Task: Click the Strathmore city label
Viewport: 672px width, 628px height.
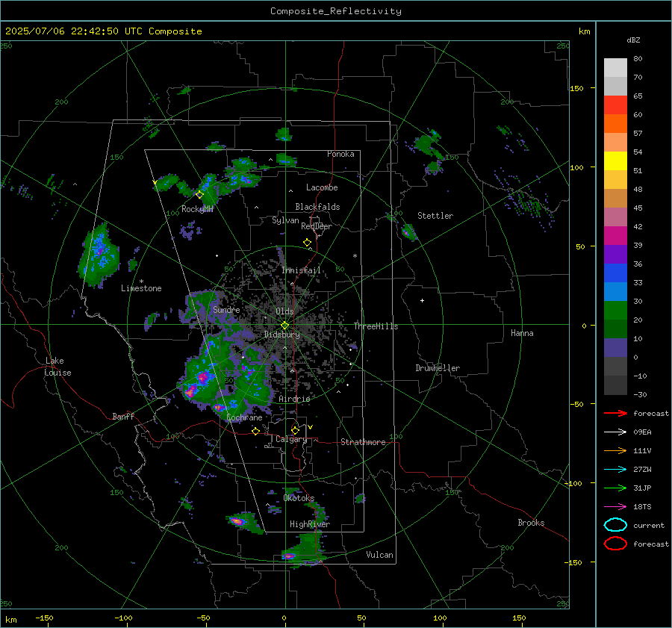Action: click(x=363, y=442)
